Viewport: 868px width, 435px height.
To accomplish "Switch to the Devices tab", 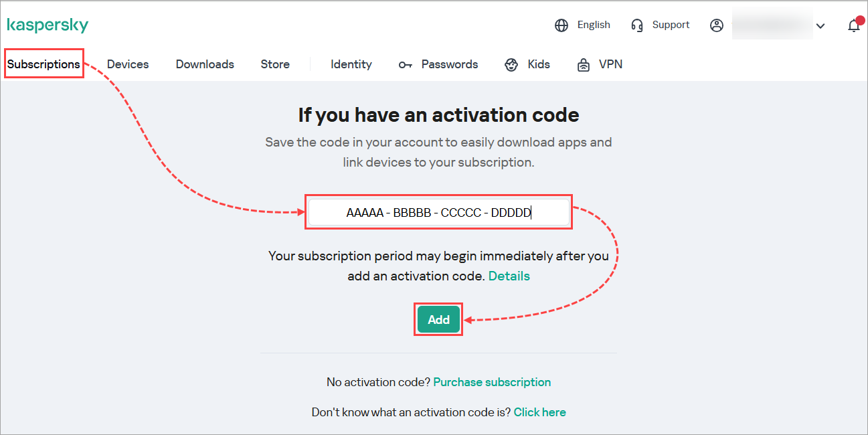I will (127, 64).
